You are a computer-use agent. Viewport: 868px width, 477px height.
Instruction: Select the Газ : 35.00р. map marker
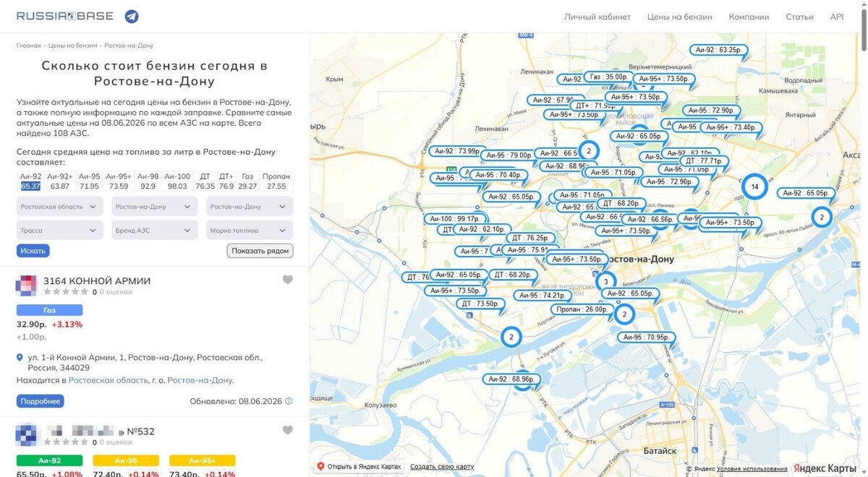pos(608,77)
